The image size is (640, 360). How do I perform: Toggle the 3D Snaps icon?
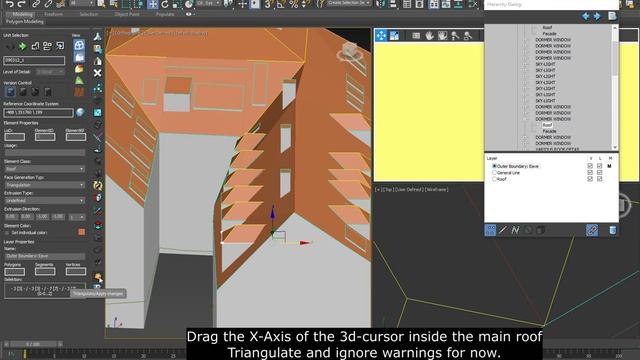(269, 4)
